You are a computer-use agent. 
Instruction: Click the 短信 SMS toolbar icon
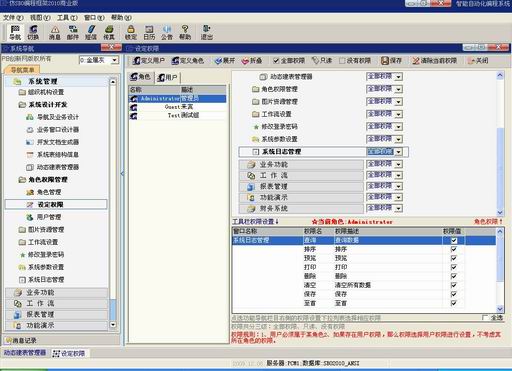(x=91, y=32)
